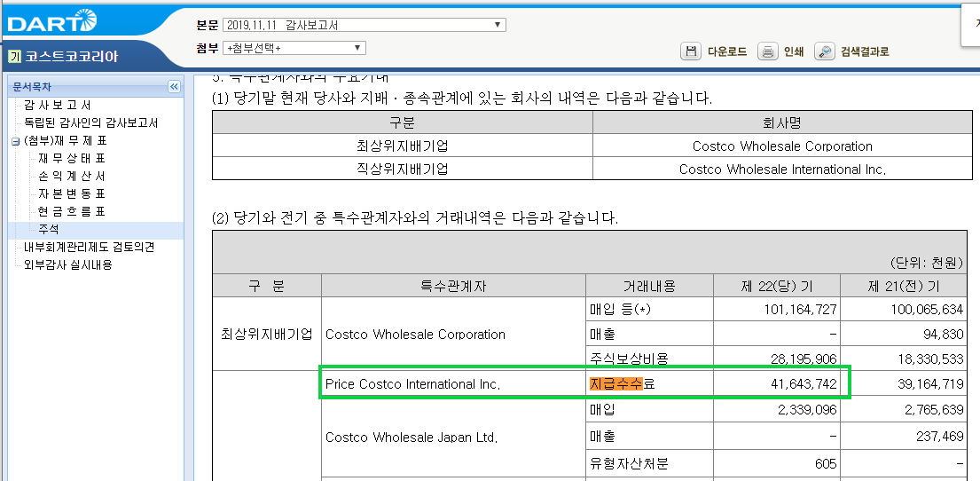Screen dimensions: 980x481
Task: Click column header 거래내용
Action: click(x=648, y=287)
